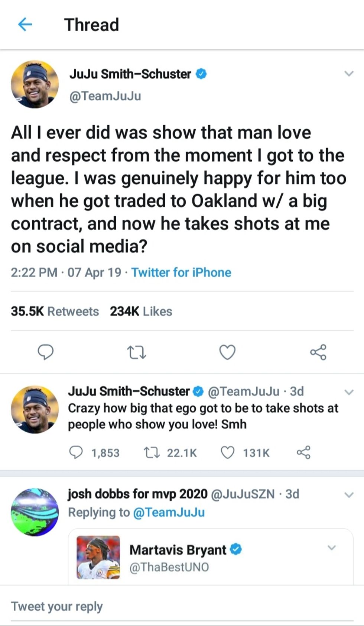Share the 'Crazy how big that ego' tweet

(303, 452)
